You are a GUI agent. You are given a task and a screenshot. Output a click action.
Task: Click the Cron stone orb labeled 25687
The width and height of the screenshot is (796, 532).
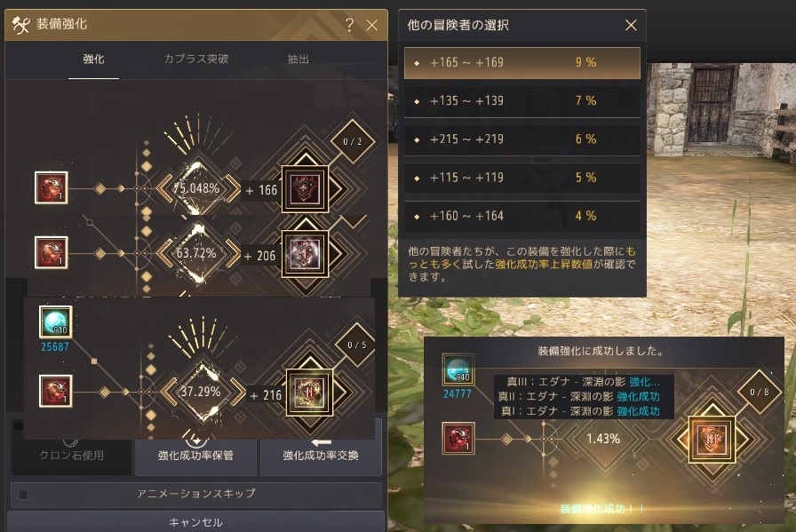coord(56,322)
